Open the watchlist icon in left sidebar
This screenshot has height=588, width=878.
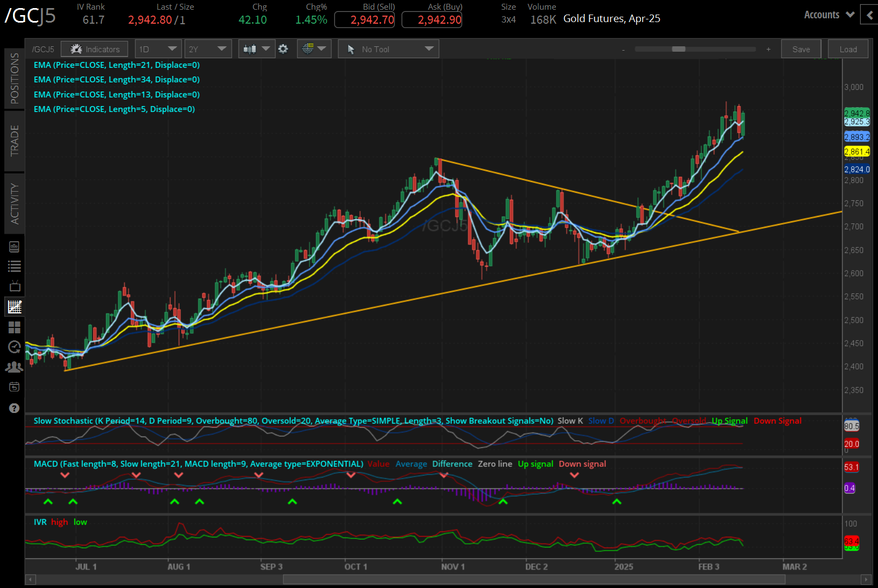(14, 265)
